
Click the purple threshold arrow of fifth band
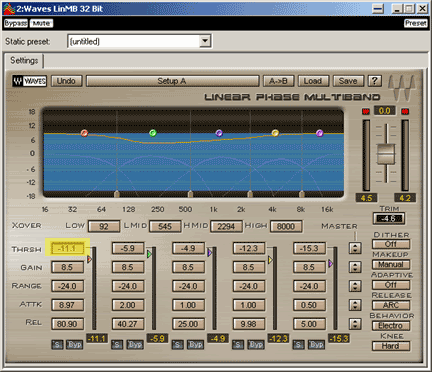330,264
